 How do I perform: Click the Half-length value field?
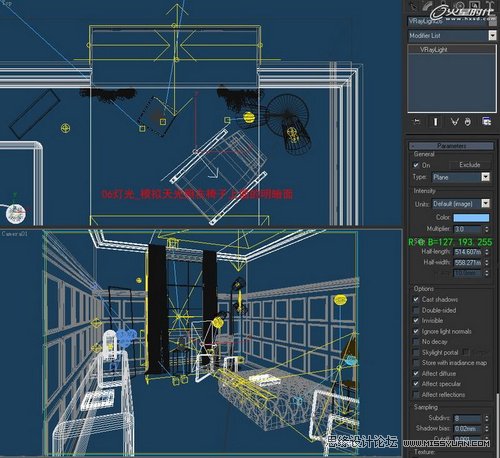pos(467,252)
